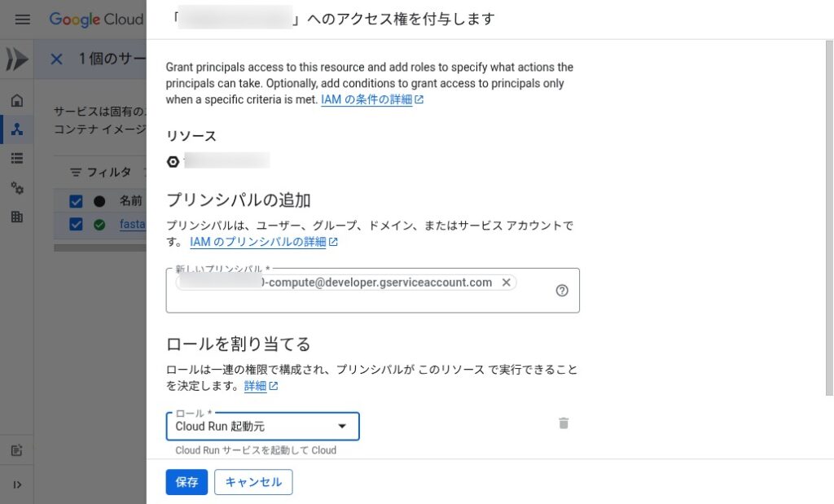The image size is (834, 504).
Task: Open the ロール dropdown showing Cloud Run 起動元
Action: pos(262,426)
